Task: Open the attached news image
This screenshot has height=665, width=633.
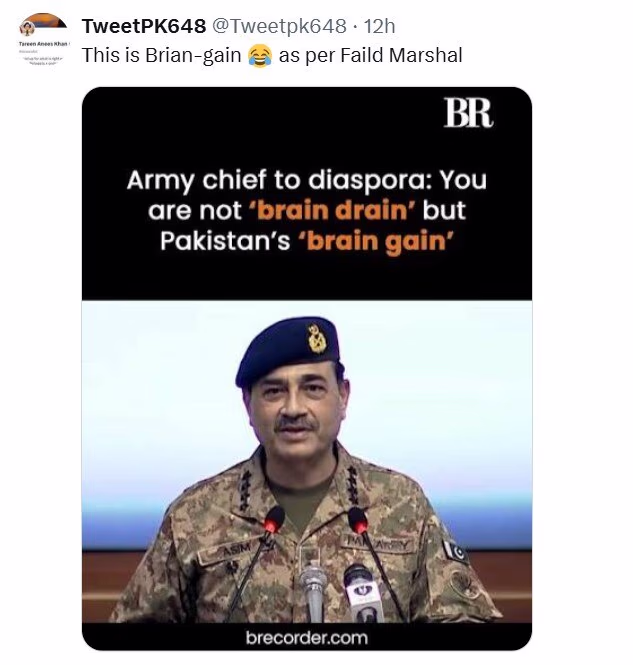Action: 307,368
